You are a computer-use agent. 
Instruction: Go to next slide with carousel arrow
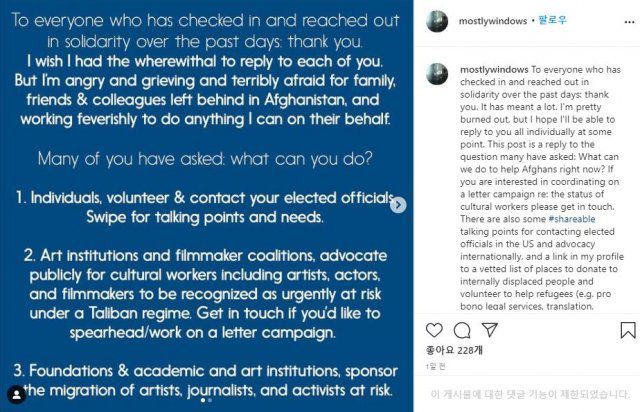pos(398,205)
